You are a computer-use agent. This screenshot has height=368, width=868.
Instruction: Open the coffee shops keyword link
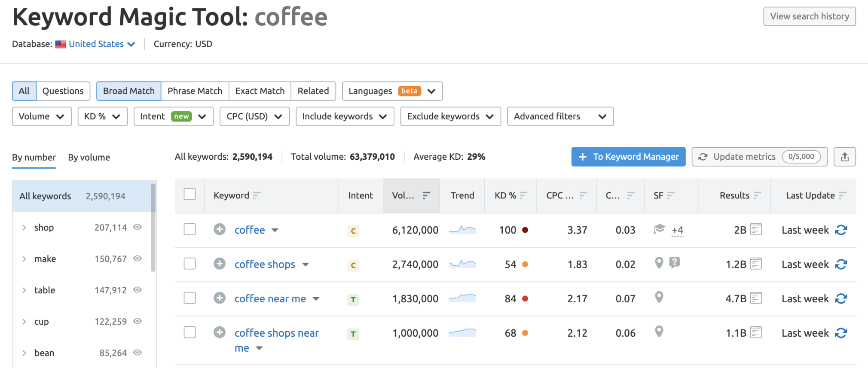click(265, 264)
